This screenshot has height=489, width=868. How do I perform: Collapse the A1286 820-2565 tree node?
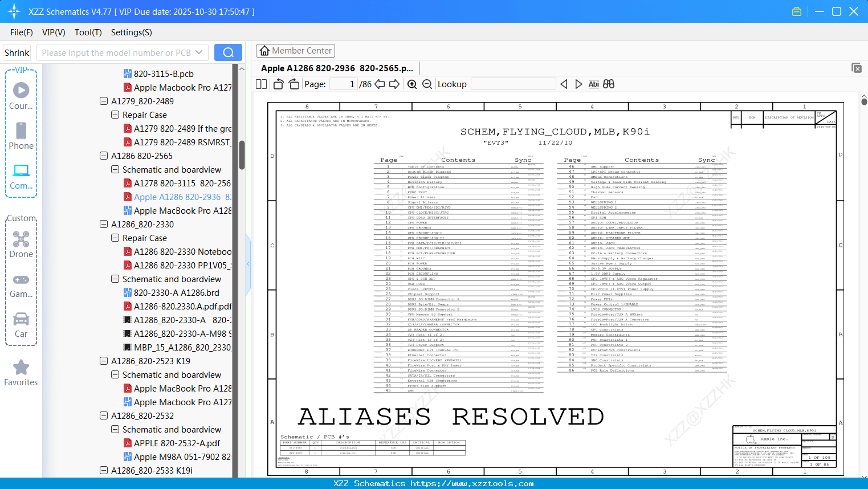104,156
